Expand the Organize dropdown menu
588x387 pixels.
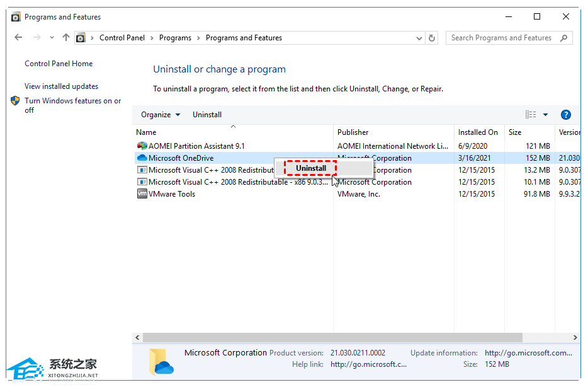point(161,115)
